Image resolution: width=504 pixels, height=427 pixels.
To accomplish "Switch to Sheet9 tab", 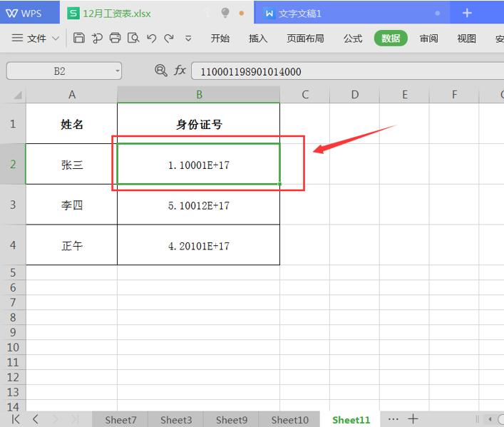I will point(232,420).
